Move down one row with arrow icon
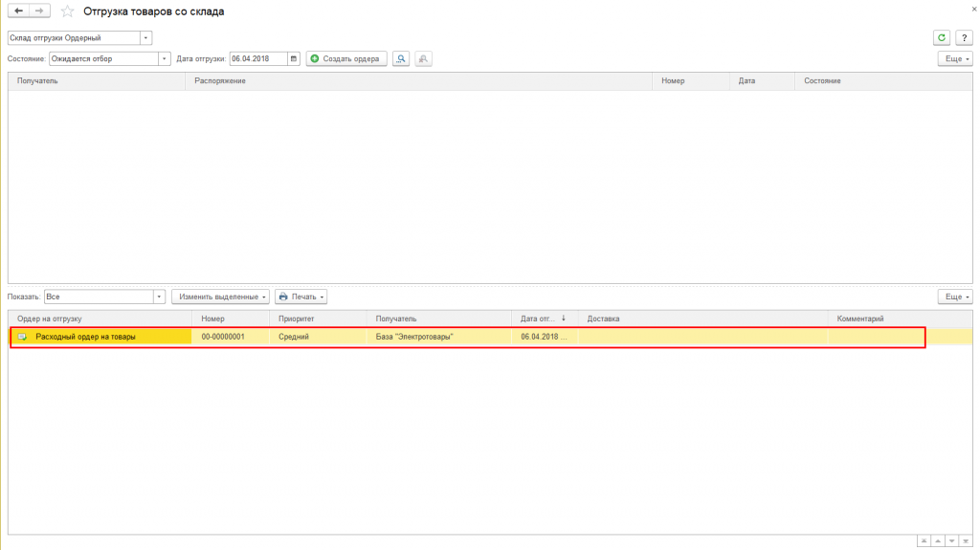The image size is (980, 550). [951, 541]
